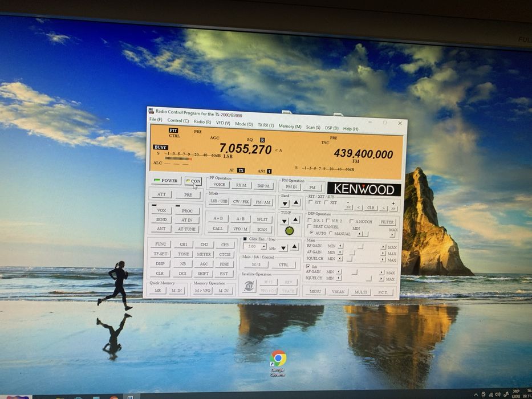Viewport: 532px width, 399px height.
Task: Click DSP Operation level right arrow near MAX
Action: [x=392, y=235]
